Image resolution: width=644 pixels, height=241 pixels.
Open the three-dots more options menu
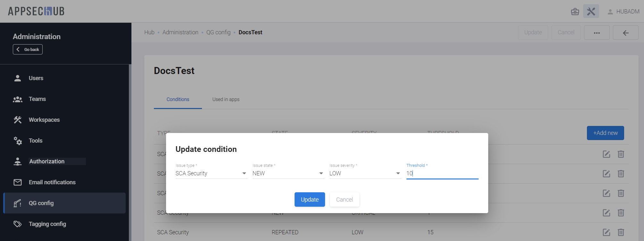click(x=597, y=33)
